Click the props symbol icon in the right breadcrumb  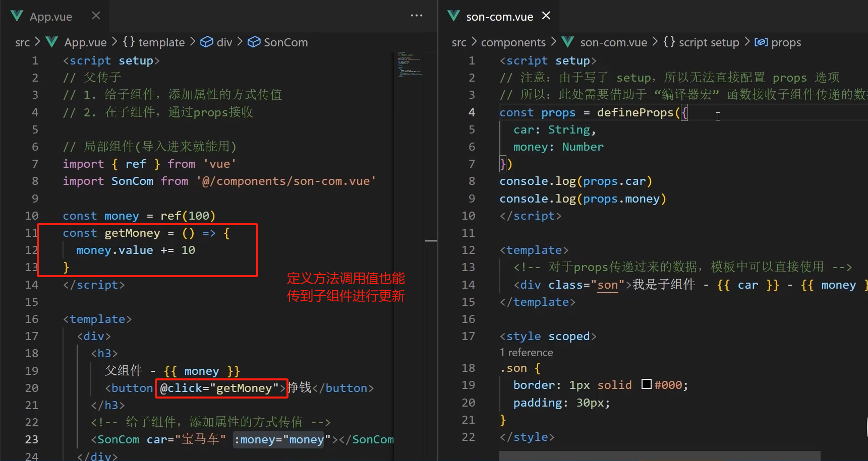(x=761, y=42)
